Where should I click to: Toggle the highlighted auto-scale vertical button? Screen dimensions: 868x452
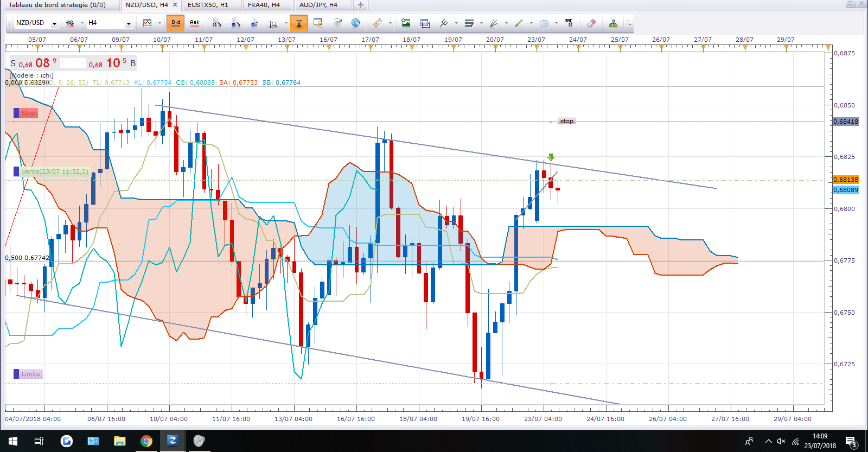tap(298, 23)
